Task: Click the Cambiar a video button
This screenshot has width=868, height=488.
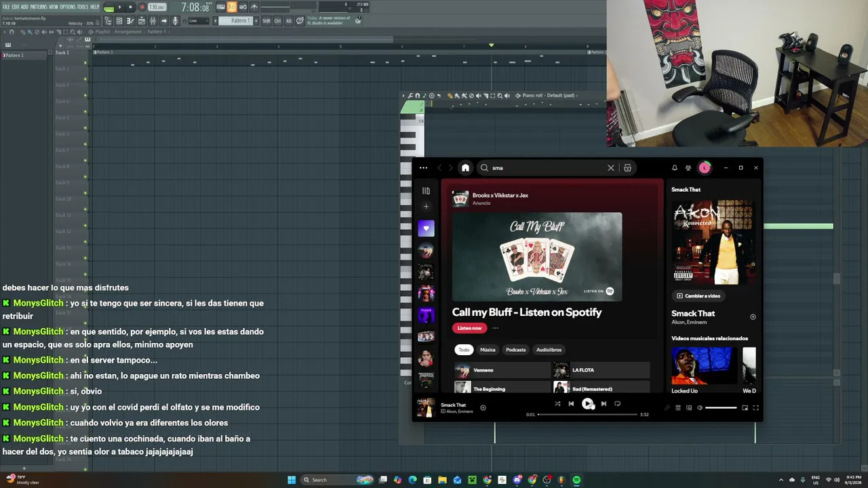Action: (698, 296)
